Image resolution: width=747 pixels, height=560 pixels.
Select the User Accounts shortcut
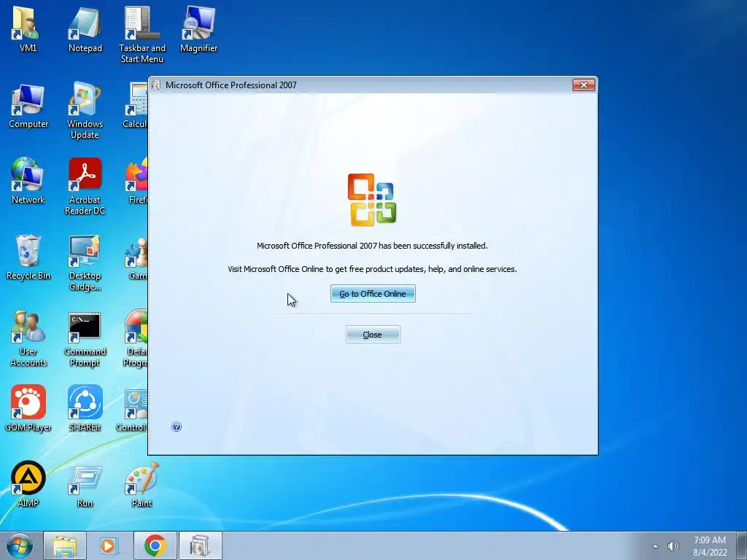pos(28,339)
